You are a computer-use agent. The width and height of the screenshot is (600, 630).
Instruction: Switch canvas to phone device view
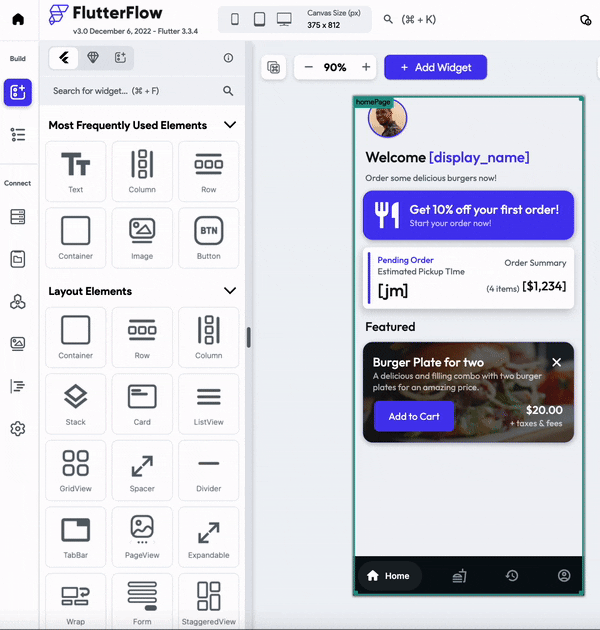[235, 19]
